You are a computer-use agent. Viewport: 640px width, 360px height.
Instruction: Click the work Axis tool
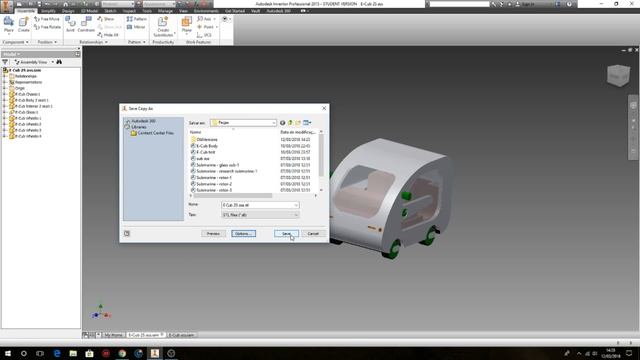click(204, 19)
